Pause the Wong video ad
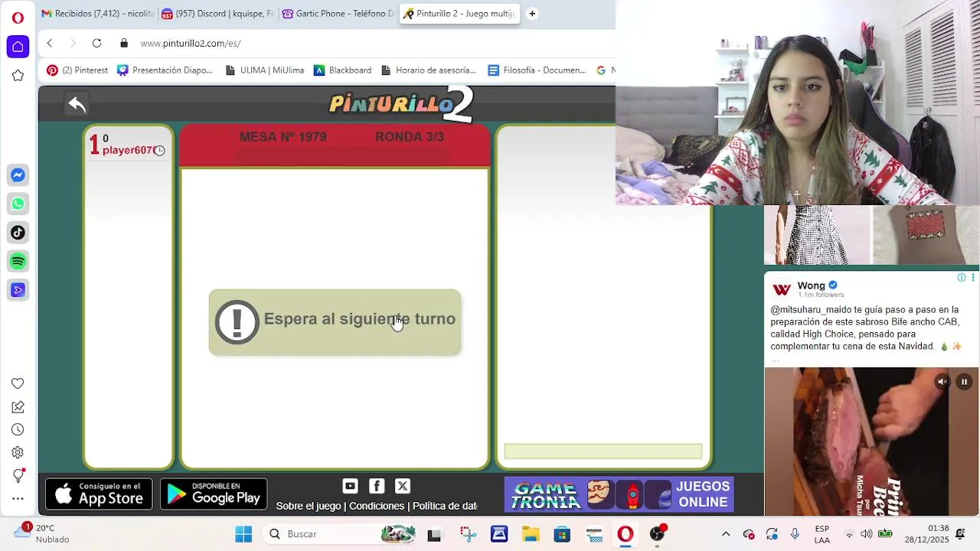 964,382
